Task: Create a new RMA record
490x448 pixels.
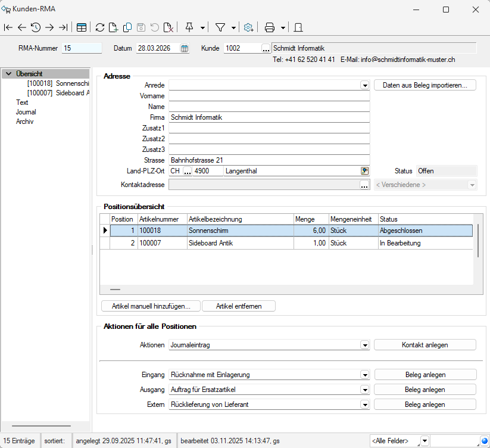Action: point(114,27)
